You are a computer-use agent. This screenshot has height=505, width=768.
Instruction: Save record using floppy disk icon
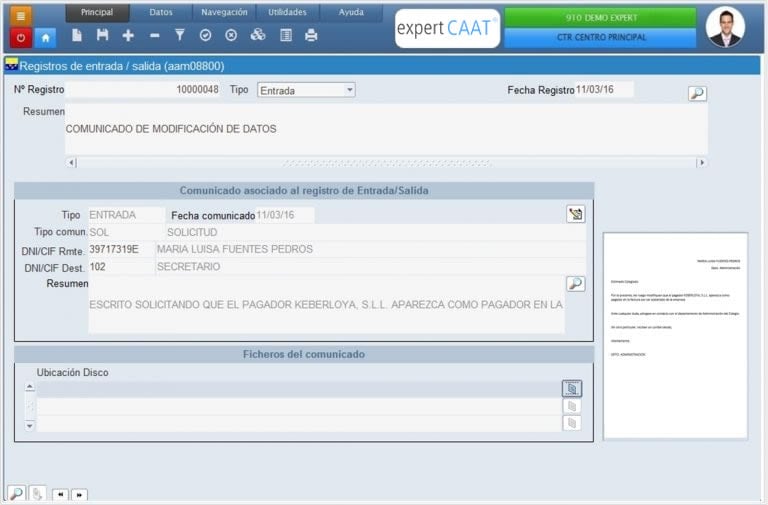click(x=102, y=35)
